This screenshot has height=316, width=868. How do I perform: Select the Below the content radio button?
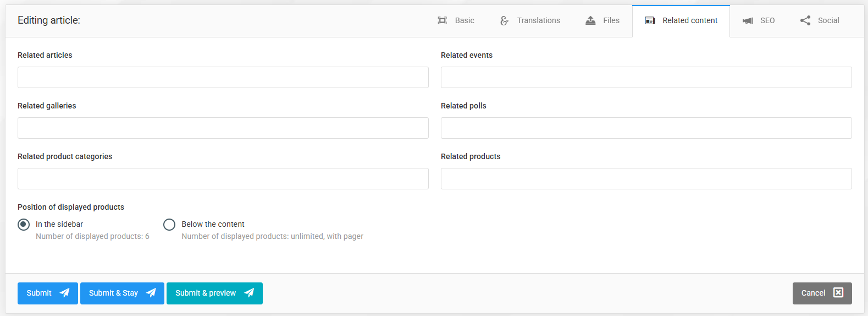[x=169, y=225]
